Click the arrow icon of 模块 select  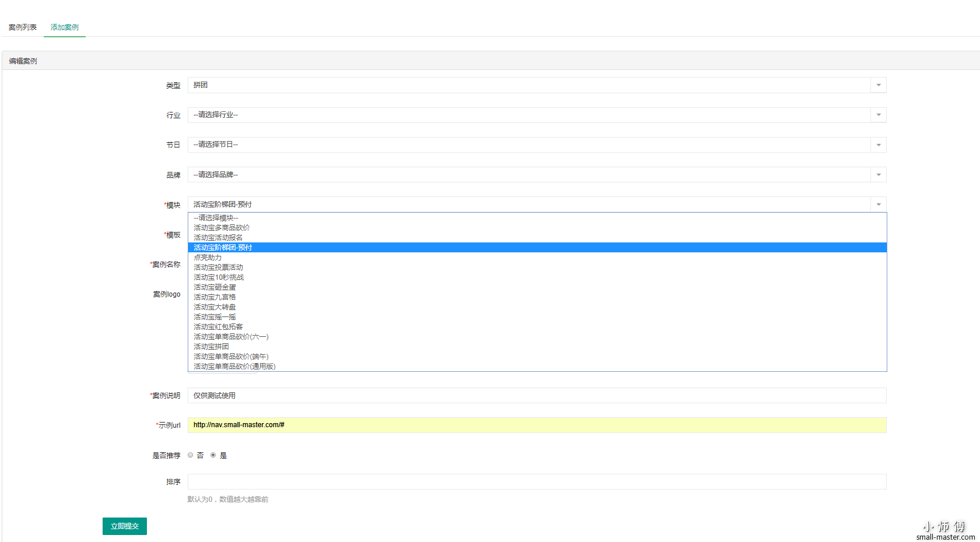879,205
